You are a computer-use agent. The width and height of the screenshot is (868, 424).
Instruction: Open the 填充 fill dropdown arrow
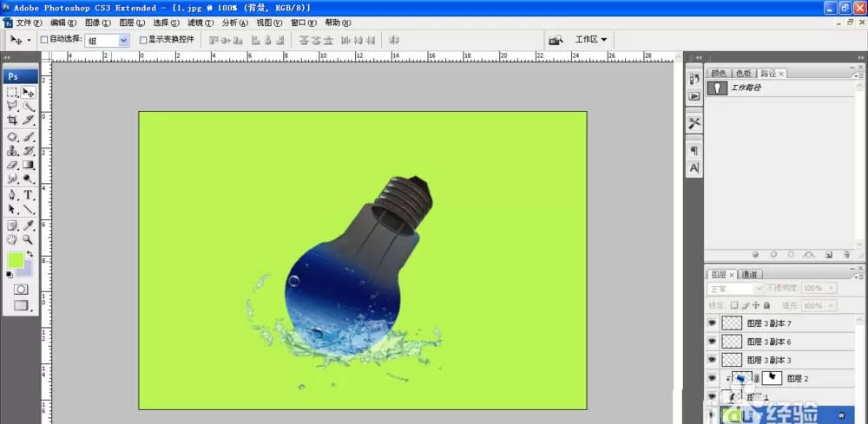(831, 305)
